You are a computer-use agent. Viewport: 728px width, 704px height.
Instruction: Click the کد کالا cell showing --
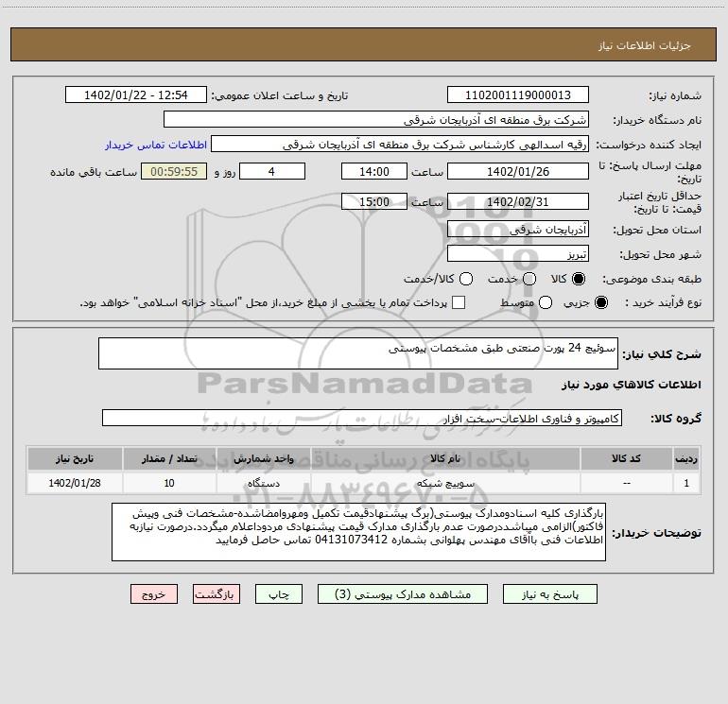626,483
